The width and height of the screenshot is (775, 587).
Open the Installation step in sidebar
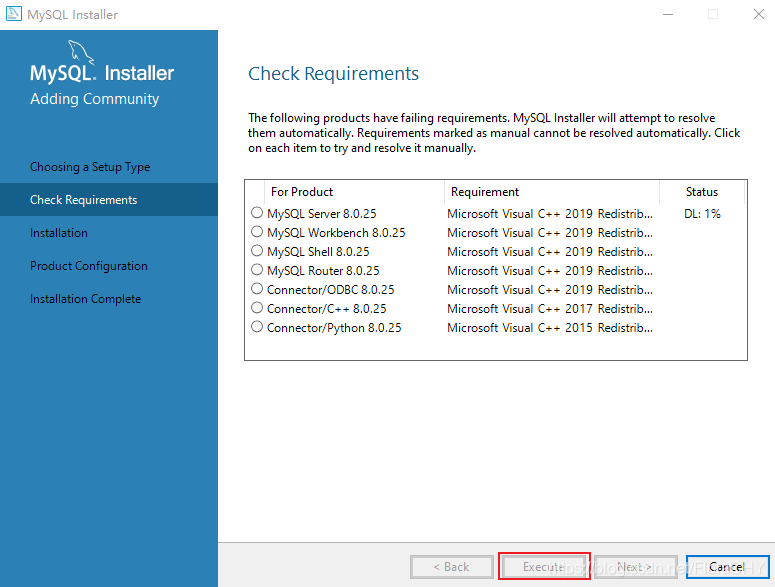pyautogui.click(x=59, y=233)
